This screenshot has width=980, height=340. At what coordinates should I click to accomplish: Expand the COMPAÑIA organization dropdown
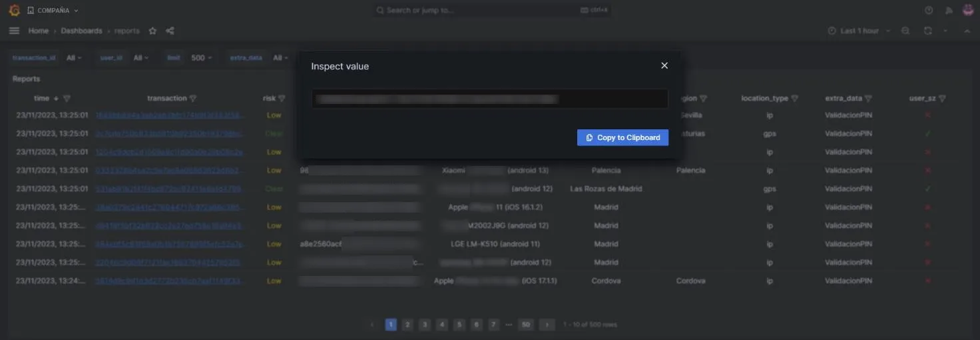click(x=53, y=11)
